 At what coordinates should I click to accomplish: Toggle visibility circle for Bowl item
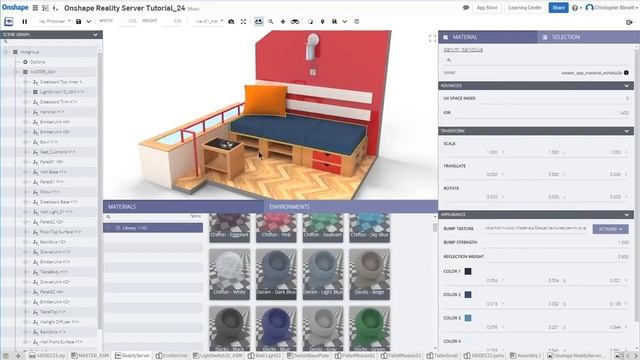[x=25, y=142]
